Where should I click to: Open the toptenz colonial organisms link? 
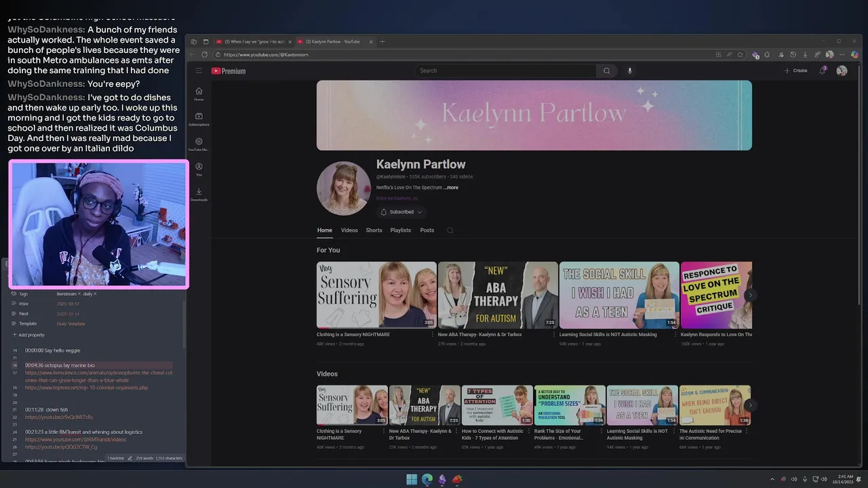pyautogui.click(x=87, y=388)
